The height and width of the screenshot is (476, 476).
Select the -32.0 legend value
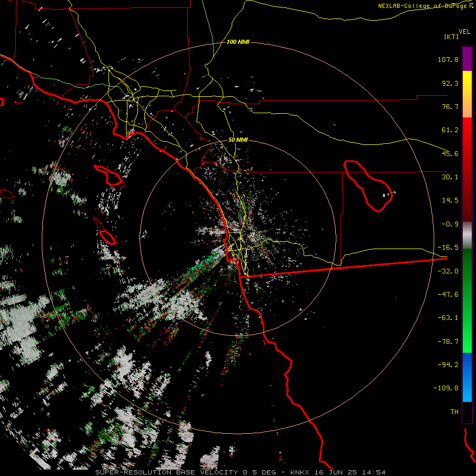tap(448, 271)
